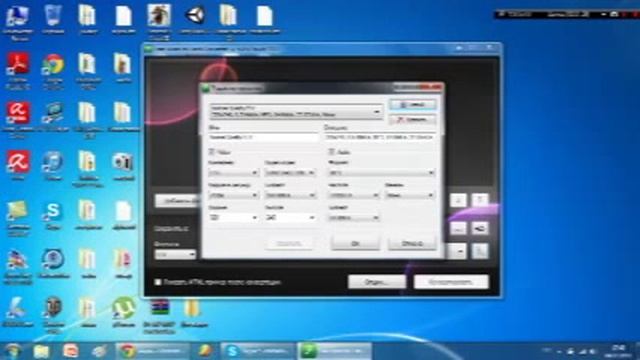This screenshot has width=640, height=360.
Task: Toggle the Video checkbox in preset editor
Action: pos(211,152)
